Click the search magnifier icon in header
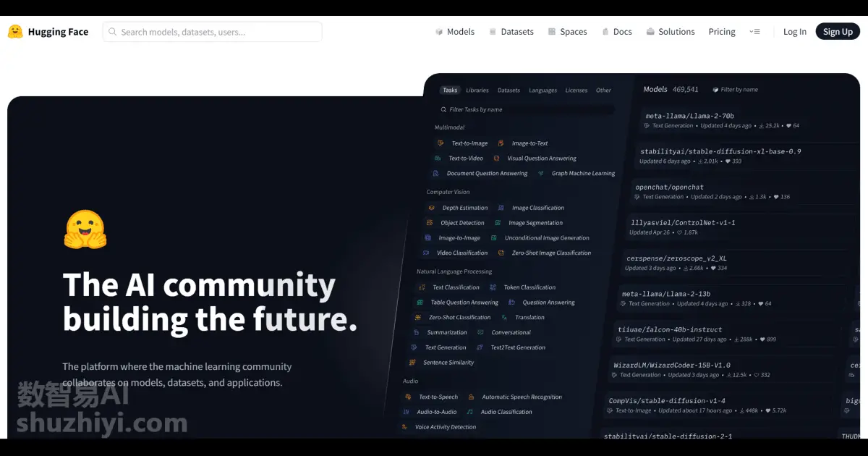The width and height of the screenshot is (868, 456). coord(113,32)
